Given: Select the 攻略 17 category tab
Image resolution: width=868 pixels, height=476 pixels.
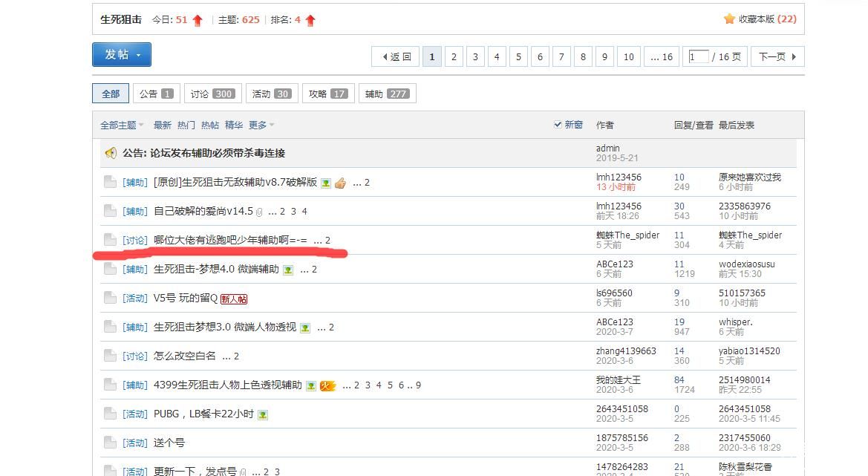Looking at the screenshot, I should pos(328,94).
